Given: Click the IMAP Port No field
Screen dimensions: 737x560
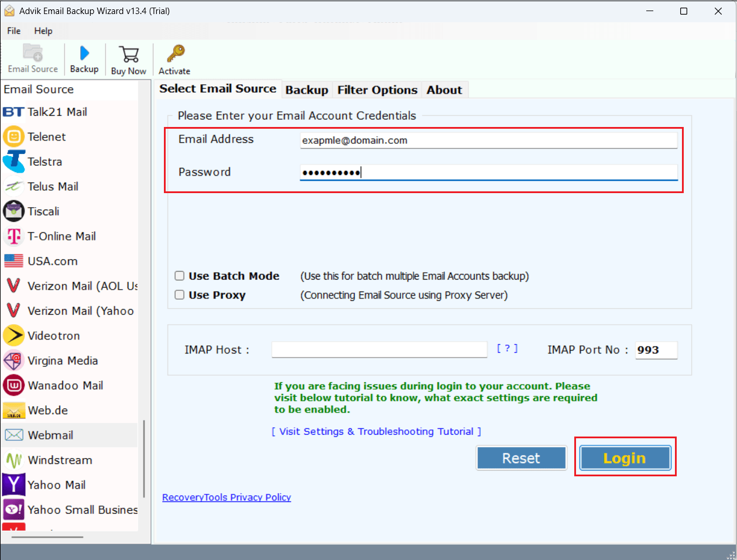Looking at the screenshot, I should (x=656, y=350).
